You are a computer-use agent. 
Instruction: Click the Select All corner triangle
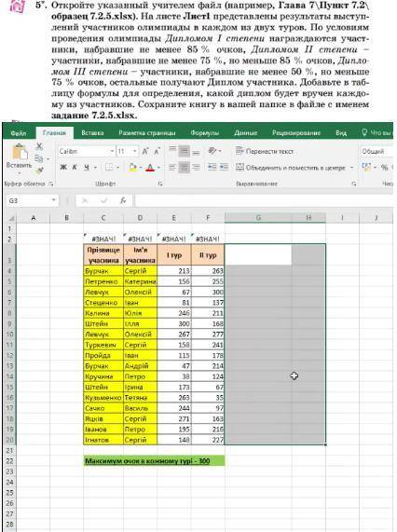coord(11,218)
